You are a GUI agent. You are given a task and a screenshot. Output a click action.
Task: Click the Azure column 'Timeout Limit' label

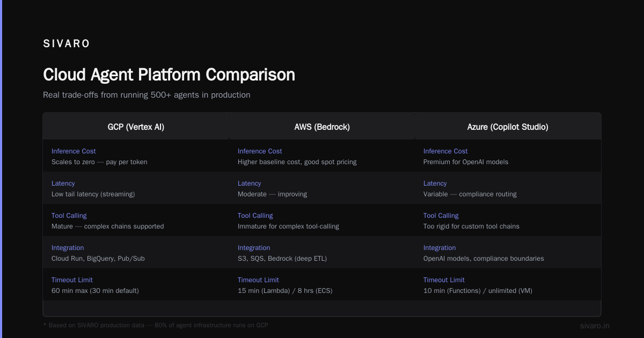pyautogui.click(x=444, y=280)
